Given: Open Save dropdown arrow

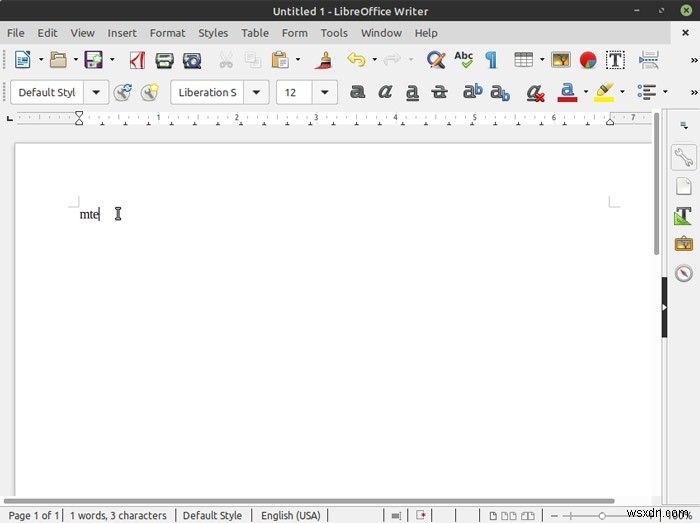Looking at the screenshot, I should (x=112, y=59).
